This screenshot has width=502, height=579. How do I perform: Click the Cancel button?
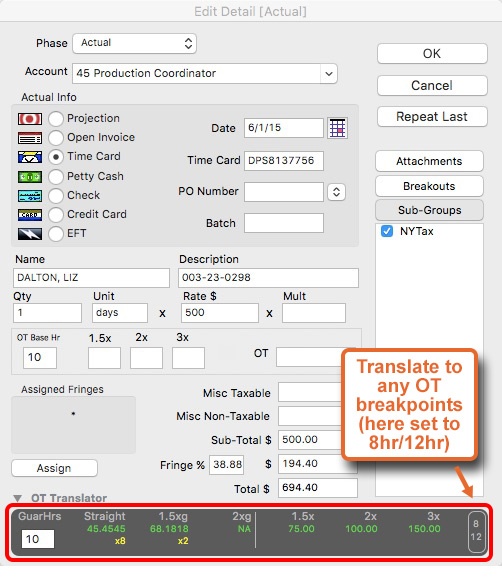(x=432, y=85)
